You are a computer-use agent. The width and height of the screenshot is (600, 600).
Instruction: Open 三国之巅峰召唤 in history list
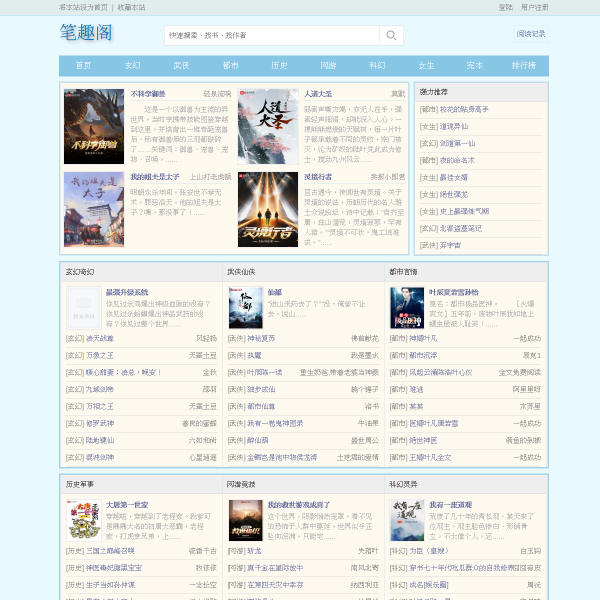tap(110, 551)
